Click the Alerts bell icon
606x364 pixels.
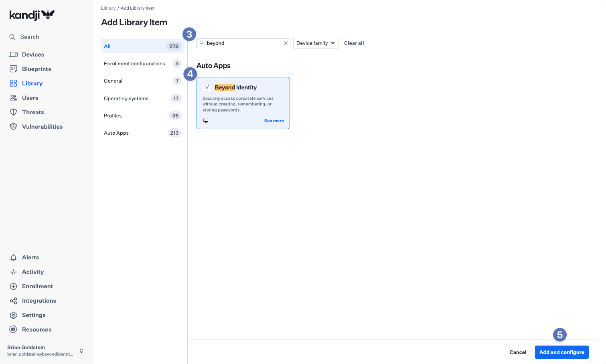pyautogui.click(x=13, y=257)
